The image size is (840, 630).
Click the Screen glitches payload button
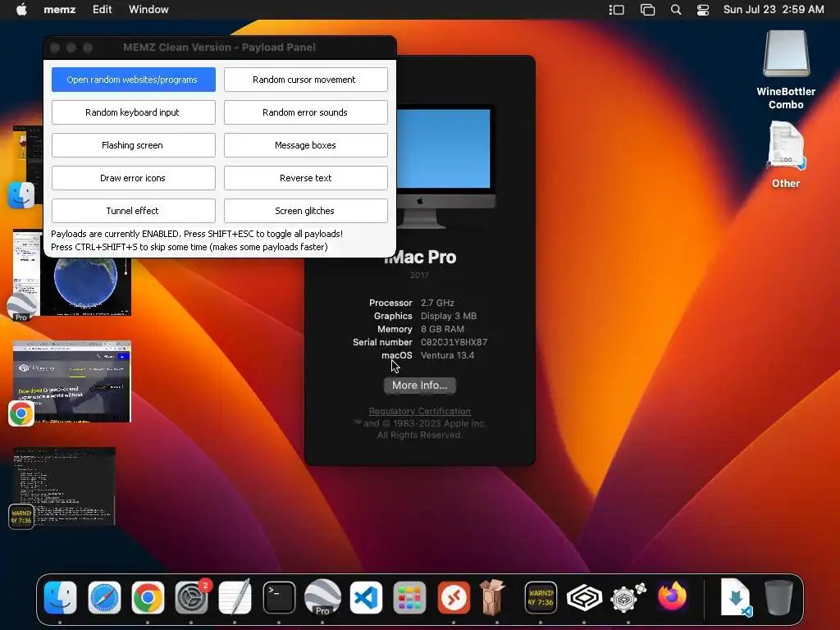point(305,211)
